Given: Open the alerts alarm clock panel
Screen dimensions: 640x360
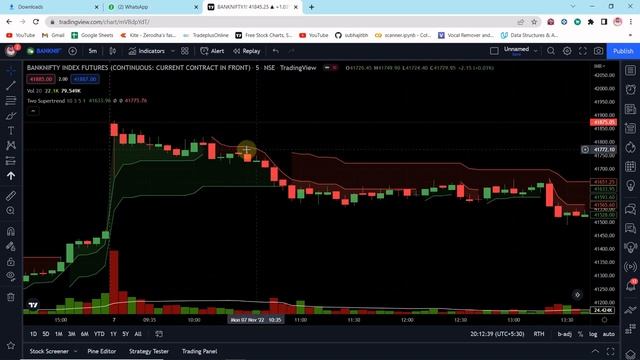Looking at the screenshot, I should pos(630,89).
